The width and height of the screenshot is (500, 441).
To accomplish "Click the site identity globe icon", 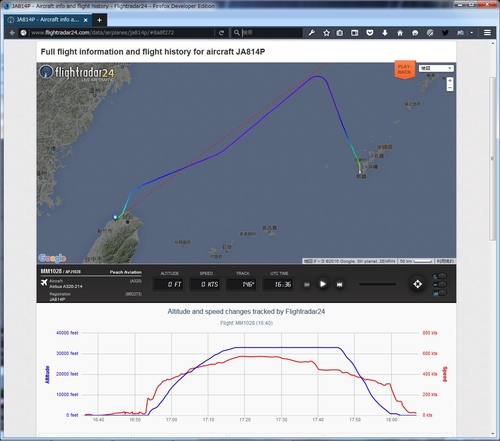I will pos(23,33).
